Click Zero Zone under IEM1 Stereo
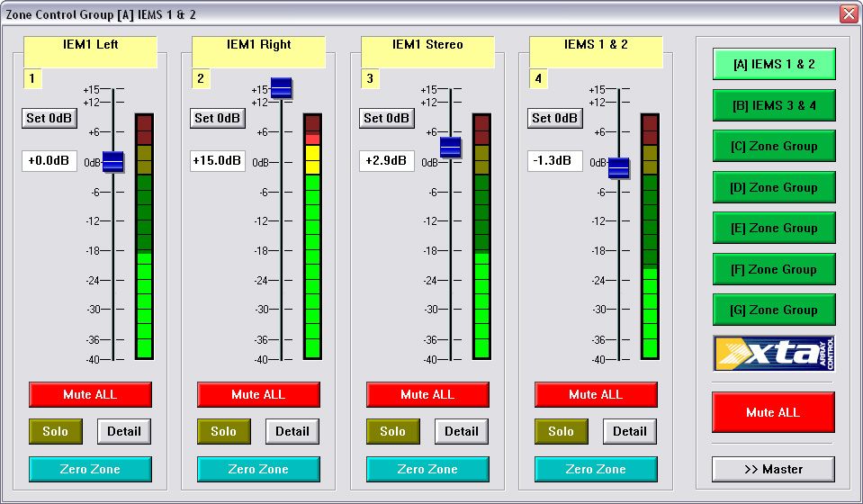 (x=427, y=469)
